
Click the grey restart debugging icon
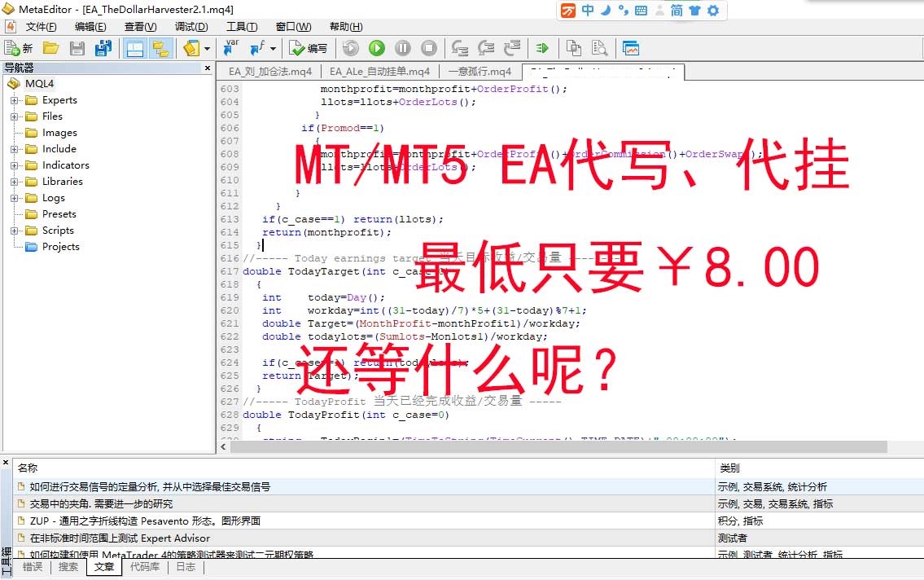351,48
